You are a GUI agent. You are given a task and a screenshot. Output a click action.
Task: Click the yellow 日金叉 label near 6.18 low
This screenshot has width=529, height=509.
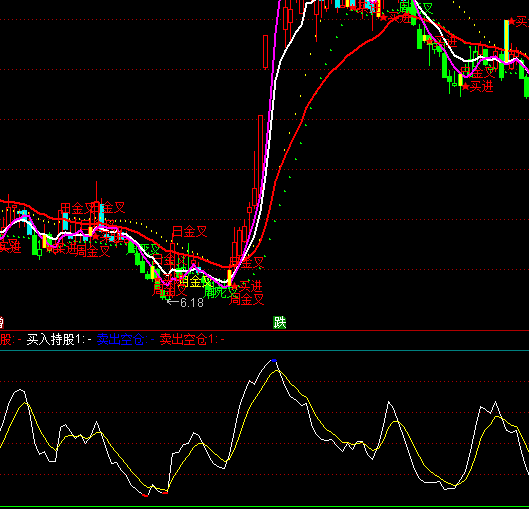coord(194,282)
